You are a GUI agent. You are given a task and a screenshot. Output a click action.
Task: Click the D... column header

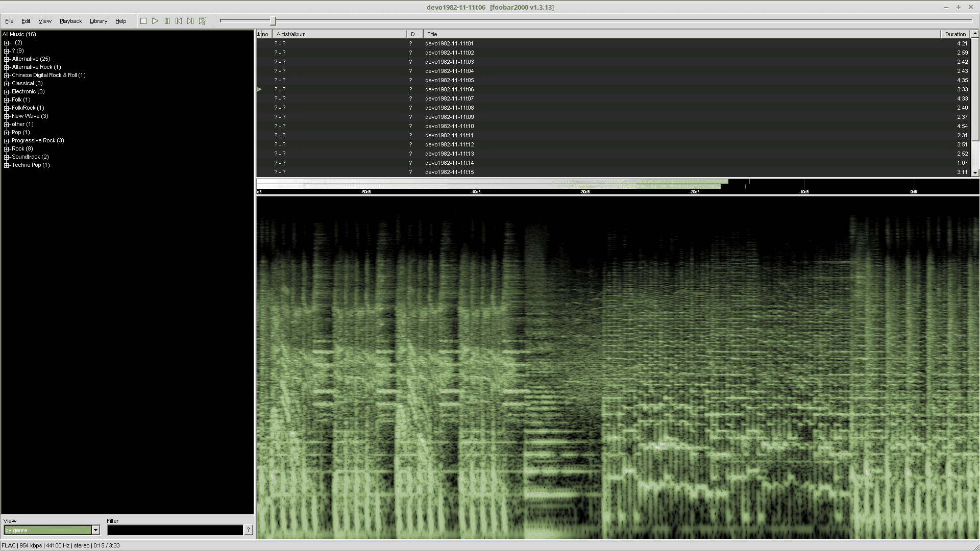(415, 34)
